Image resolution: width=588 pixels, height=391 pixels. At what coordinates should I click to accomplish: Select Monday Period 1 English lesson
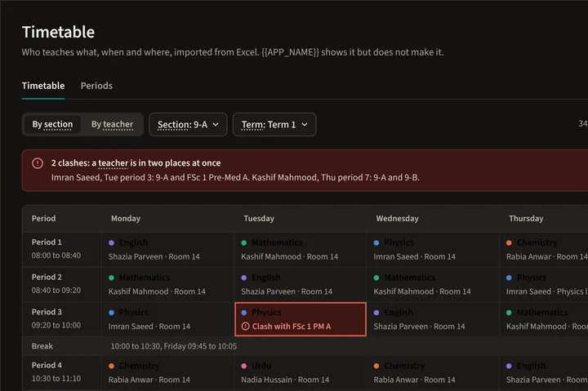[168, 250]
